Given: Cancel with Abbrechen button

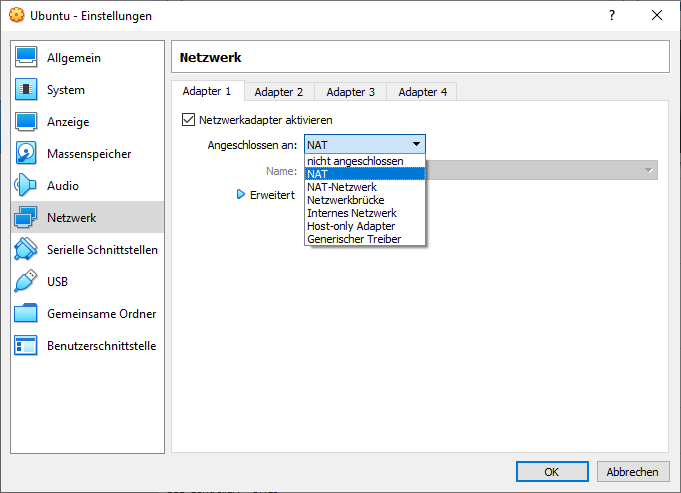Looking at the screenshot, I should (633, 472).
